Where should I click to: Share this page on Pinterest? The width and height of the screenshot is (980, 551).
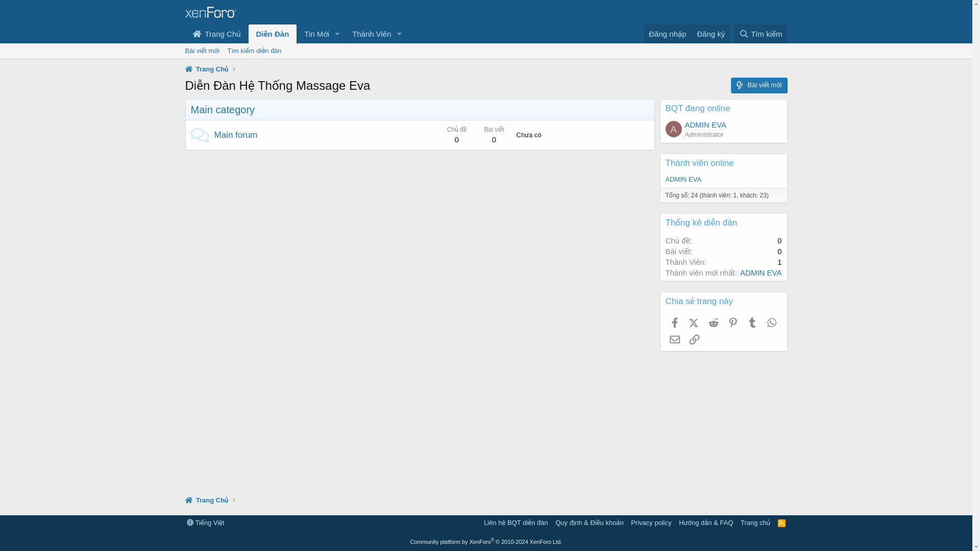(x=733, y=323)
